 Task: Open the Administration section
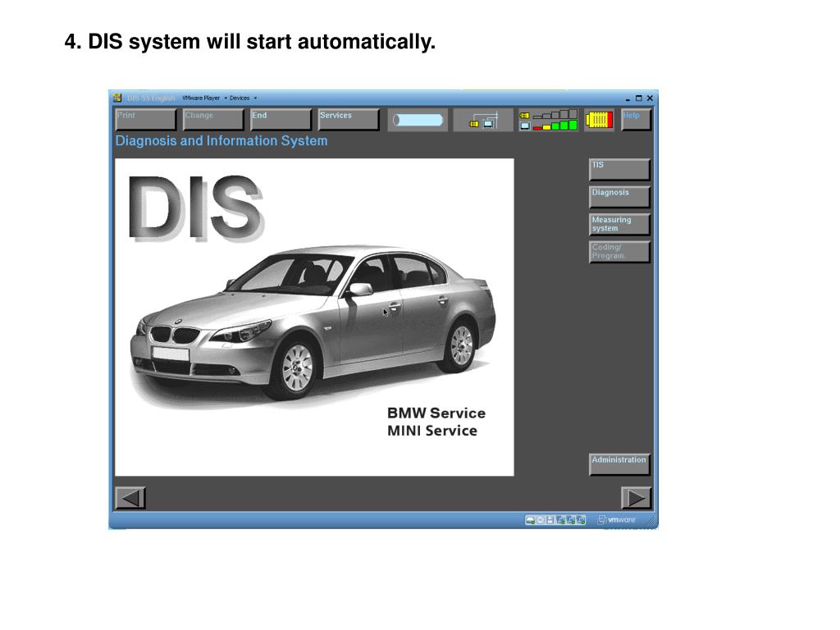coord(619,464)
